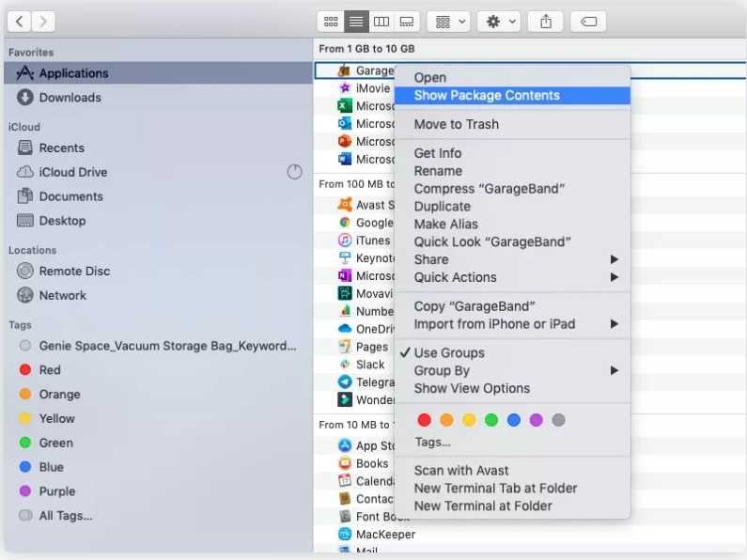The height and width of the screenshot is (560, 747).
Task: Expand the Quick Actions submenu
Action: click(x=513, y=277)
